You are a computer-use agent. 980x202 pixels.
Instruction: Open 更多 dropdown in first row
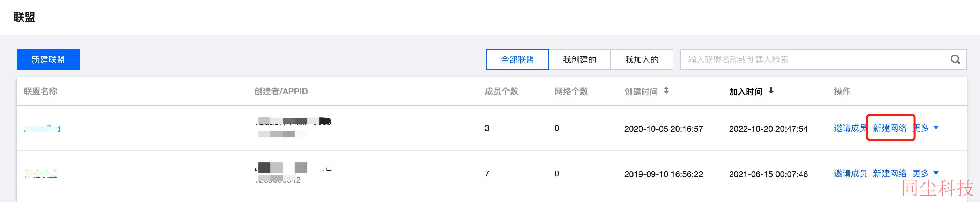[926, 128]
